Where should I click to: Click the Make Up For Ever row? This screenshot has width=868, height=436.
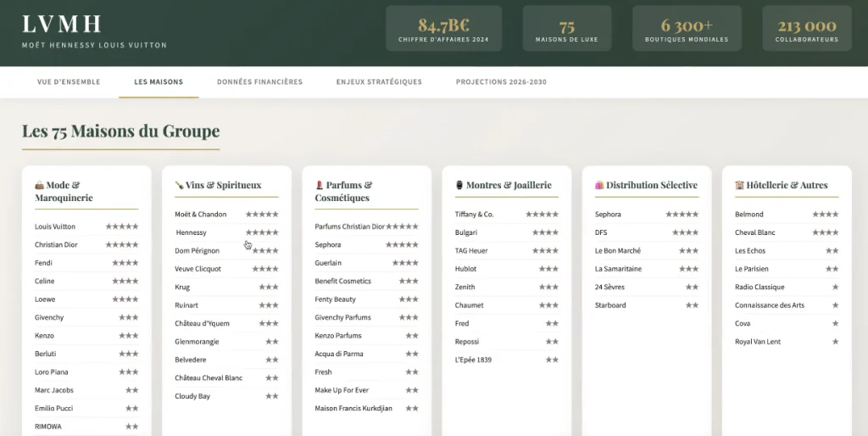point(366,390)
